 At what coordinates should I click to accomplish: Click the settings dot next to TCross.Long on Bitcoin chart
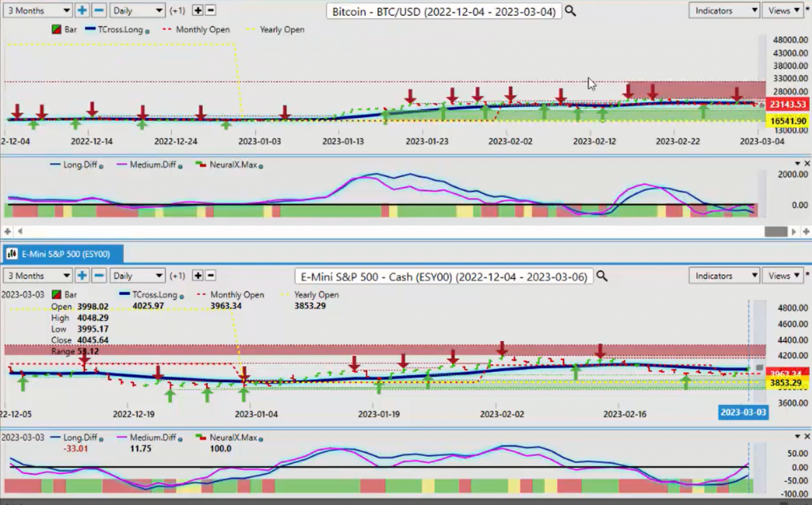point(147,31)
